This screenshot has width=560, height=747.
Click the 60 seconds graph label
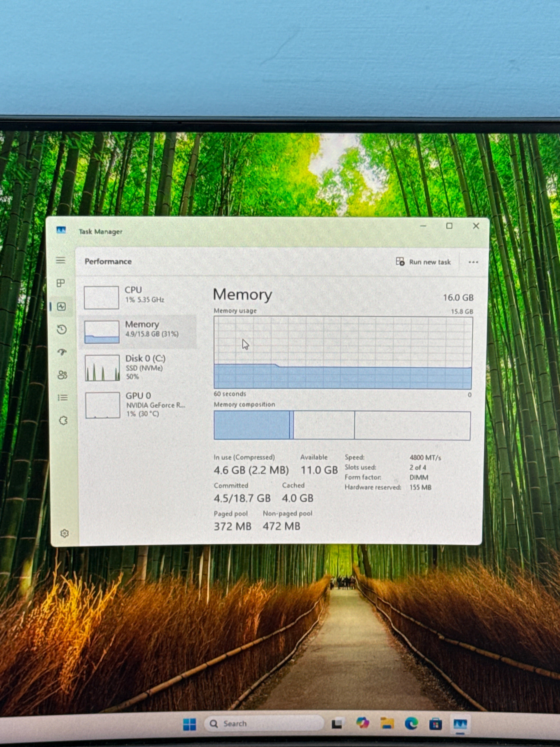[230, 394]
